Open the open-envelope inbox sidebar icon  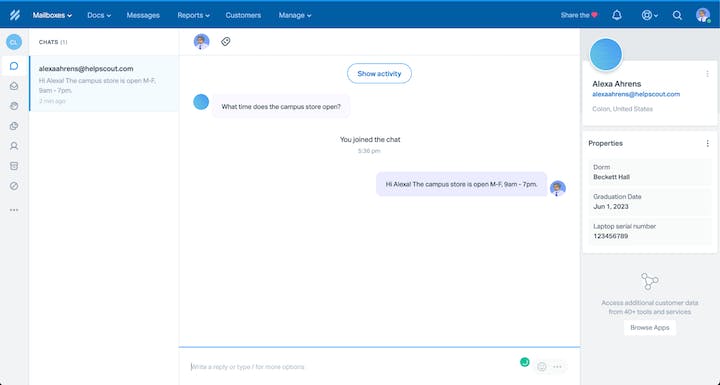coord(14,86)
